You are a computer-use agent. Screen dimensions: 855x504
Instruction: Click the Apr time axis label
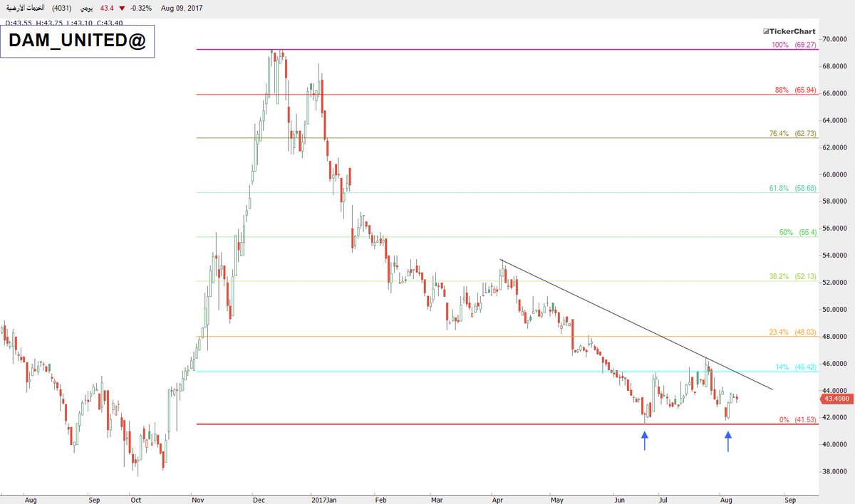pyautogui.click(x=499, y=500)
